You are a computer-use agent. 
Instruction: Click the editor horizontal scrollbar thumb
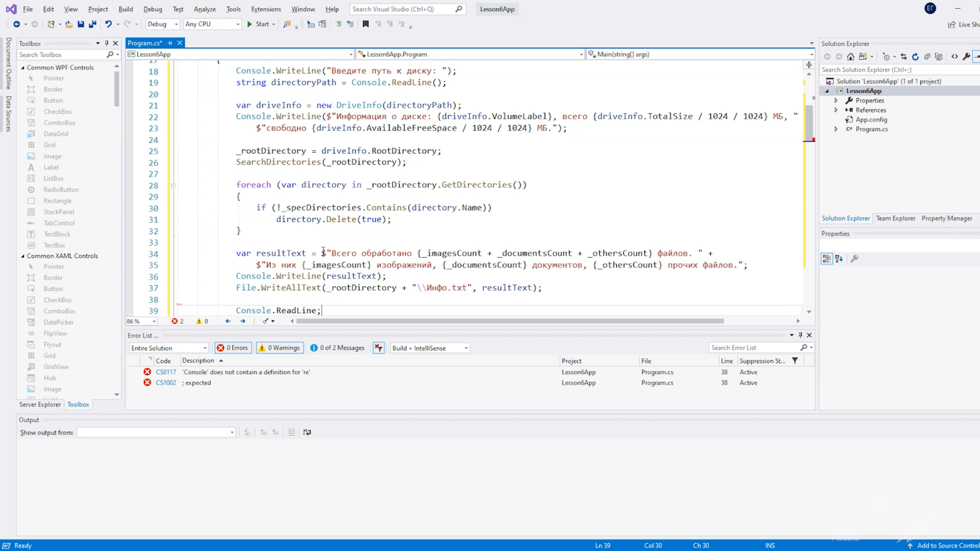click(510, 321)
